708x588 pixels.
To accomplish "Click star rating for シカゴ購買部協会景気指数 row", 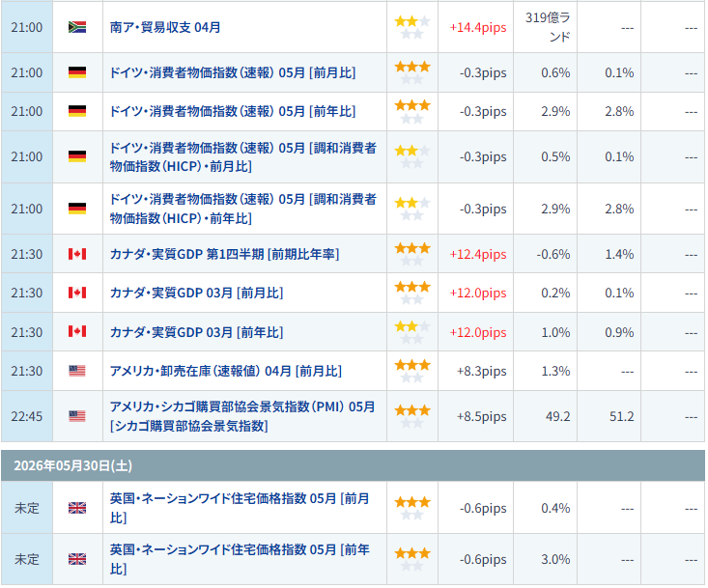I will click(412, 416).
